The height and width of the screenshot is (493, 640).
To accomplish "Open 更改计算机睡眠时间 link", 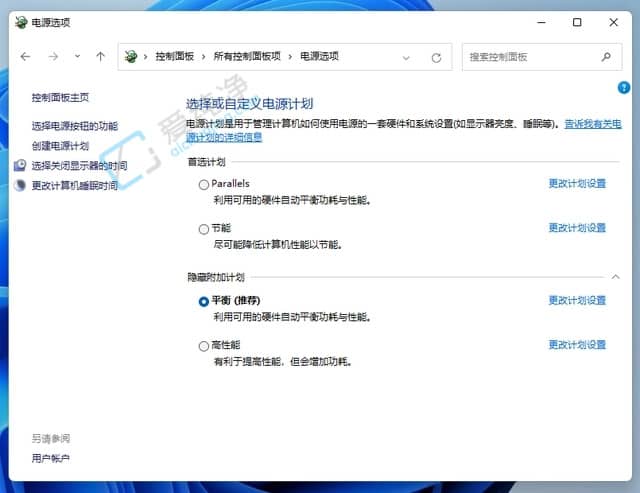I will (75, 185).
